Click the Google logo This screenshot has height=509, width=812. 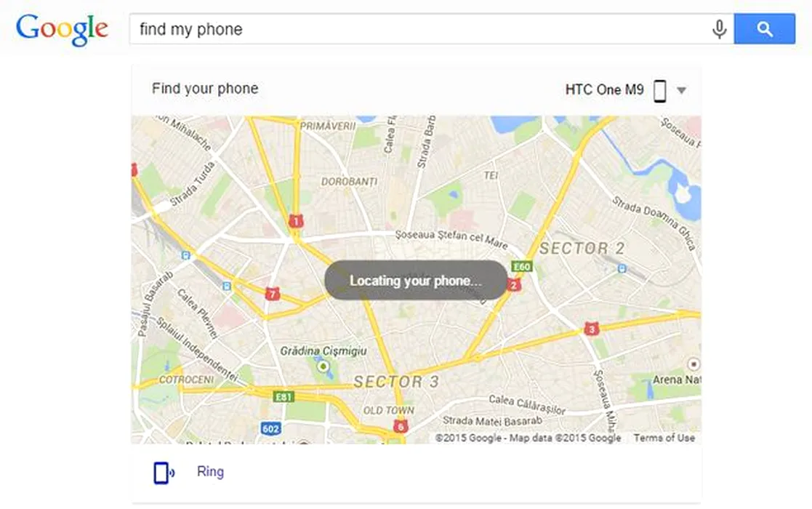coord(62,30)
